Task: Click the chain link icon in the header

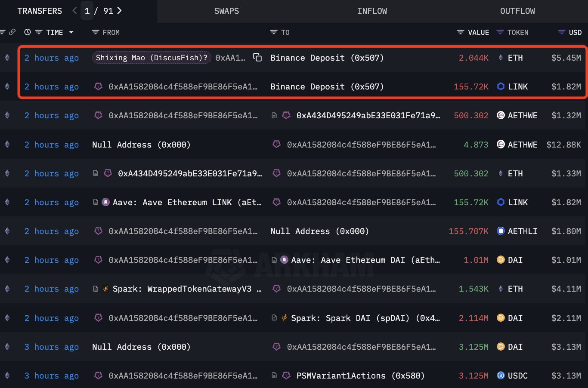Action: coord(12,32)
